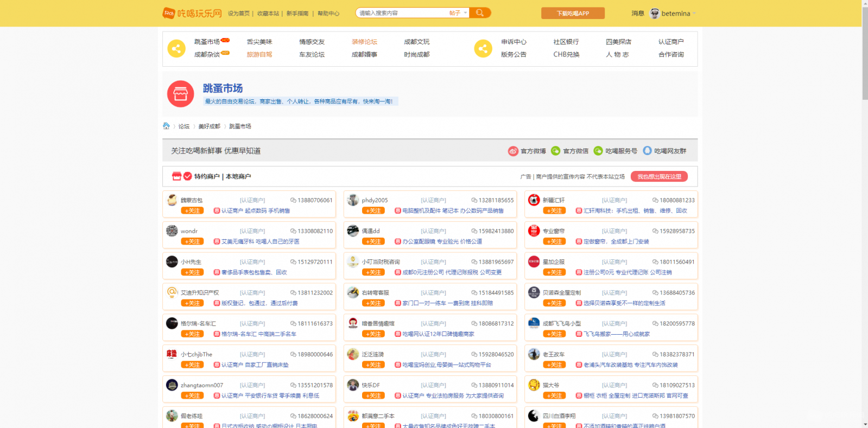The width and height of the screenshot is (868, 428).
Task: Click the 我也想出现在这里 button
Action: [x=659, y=176]
